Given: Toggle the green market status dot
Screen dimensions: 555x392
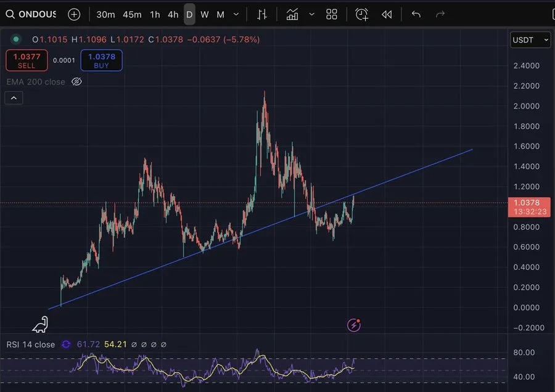Looking at the screenshot, I should pos(16,39).
